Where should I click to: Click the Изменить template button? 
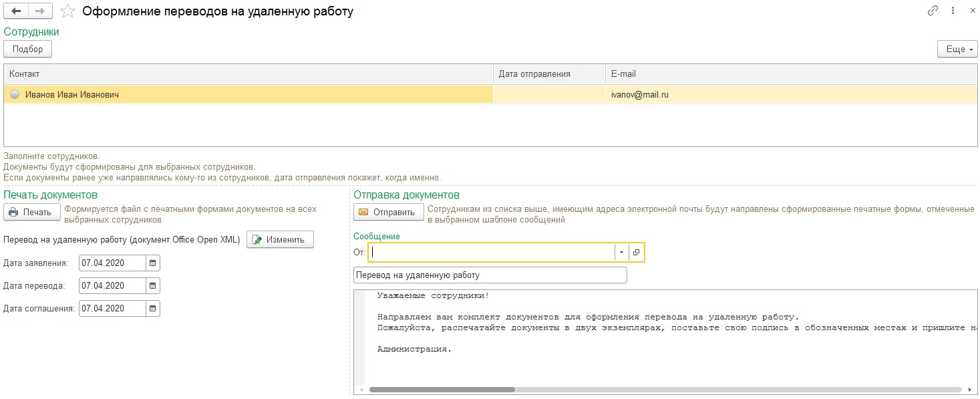[280, 239]
